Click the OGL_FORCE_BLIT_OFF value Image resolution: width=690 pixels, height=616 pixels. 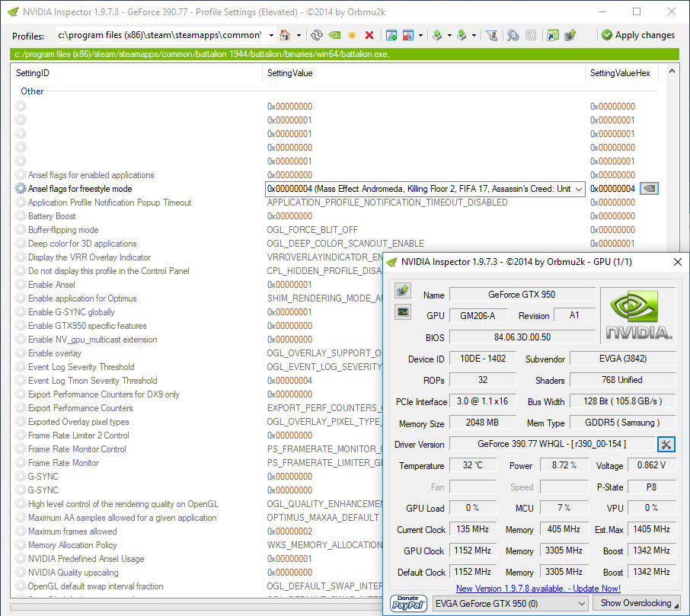pos(312,230)
